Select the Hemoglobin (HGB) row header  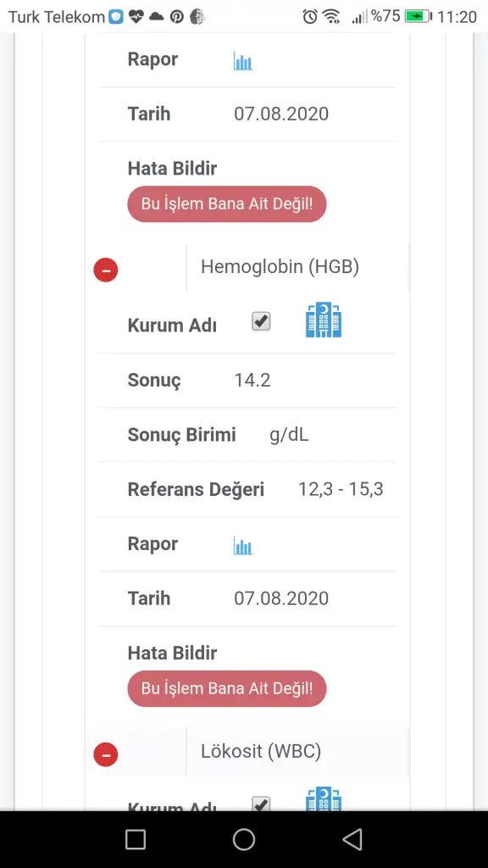(280, 267)
